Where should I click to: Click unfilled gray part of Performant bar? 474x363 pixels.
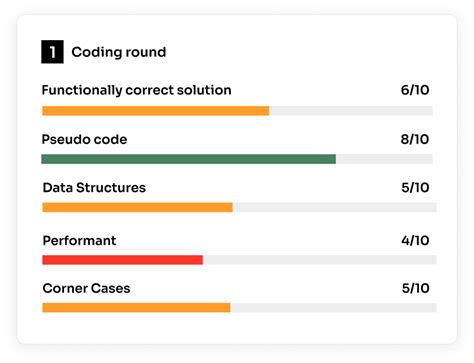coord(319,260)
